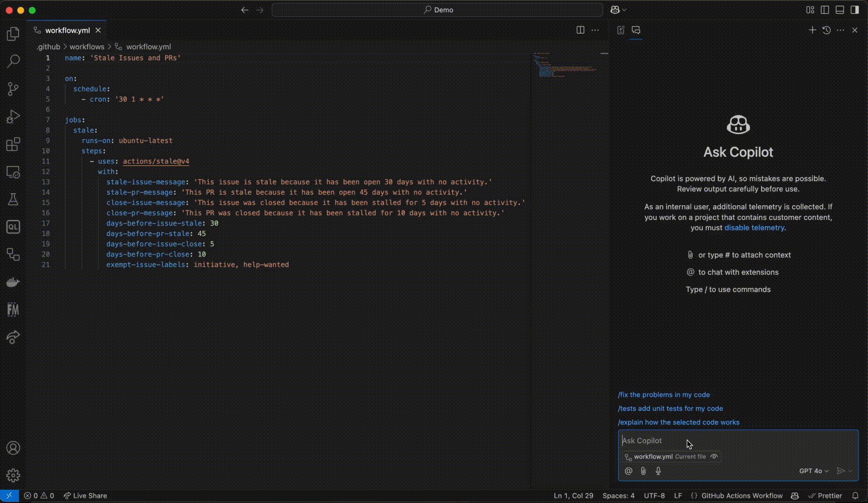This screenshot has width=868, height=503.
Task: Open the notifications bell
Action: [x=855, y=496]
